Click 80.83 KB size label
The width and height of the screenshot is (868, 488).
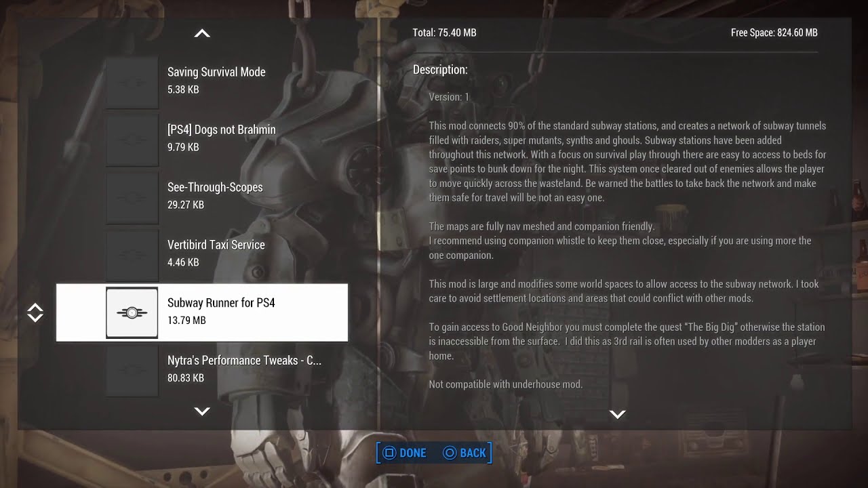coord(186,378)
